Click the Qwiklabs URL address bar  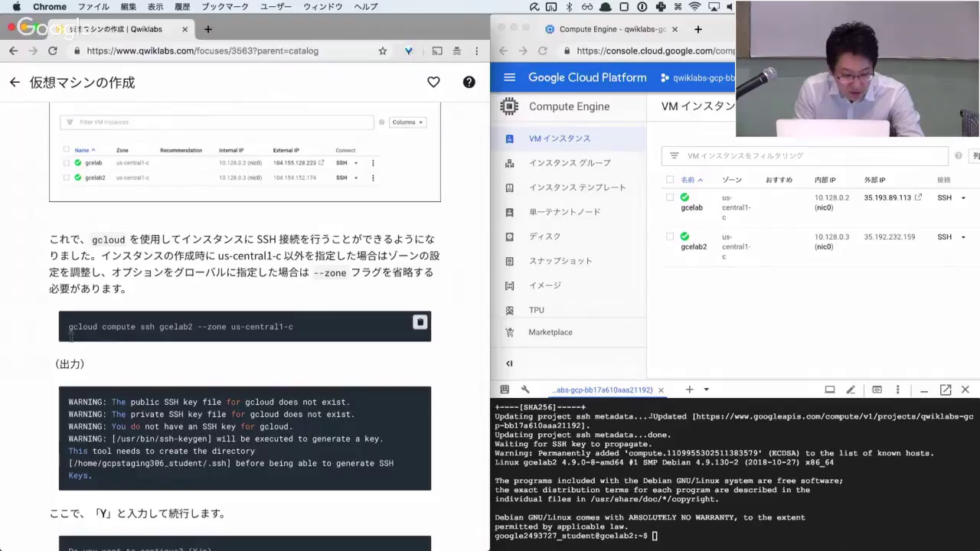tap(222, 51)
